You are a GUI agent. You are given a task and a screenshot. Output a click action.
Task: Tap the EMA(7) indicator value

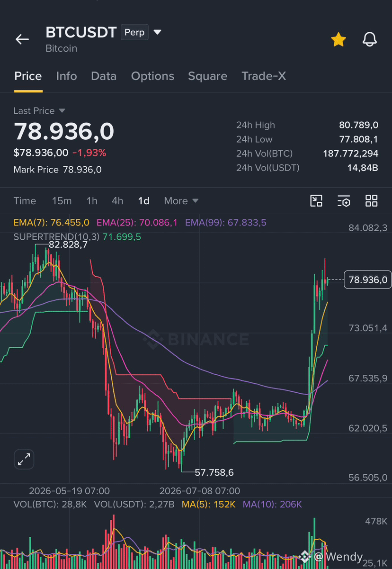pos(51,223)
